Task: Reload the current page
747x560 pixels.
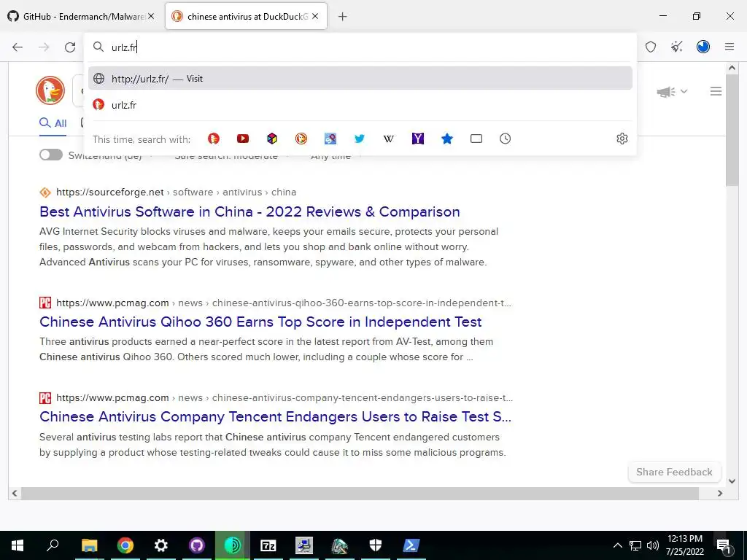Action: [x=70, y=47]
